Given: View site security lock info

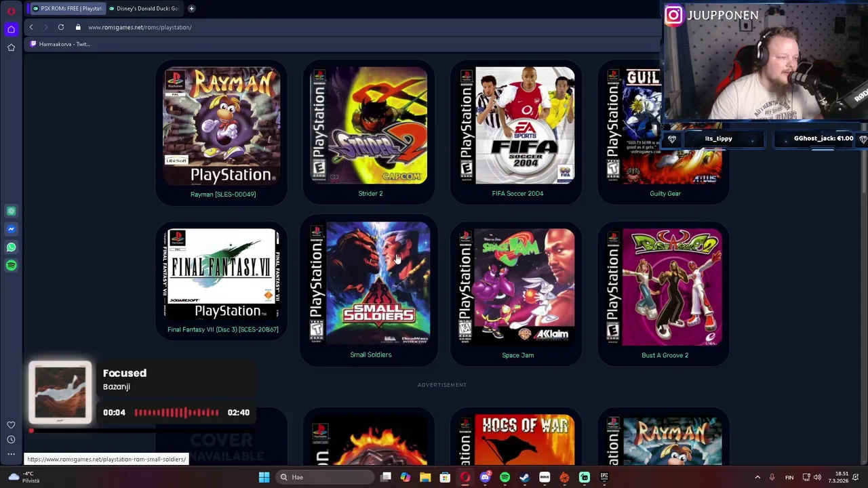Looking at the screenshot, I should 78,27.
